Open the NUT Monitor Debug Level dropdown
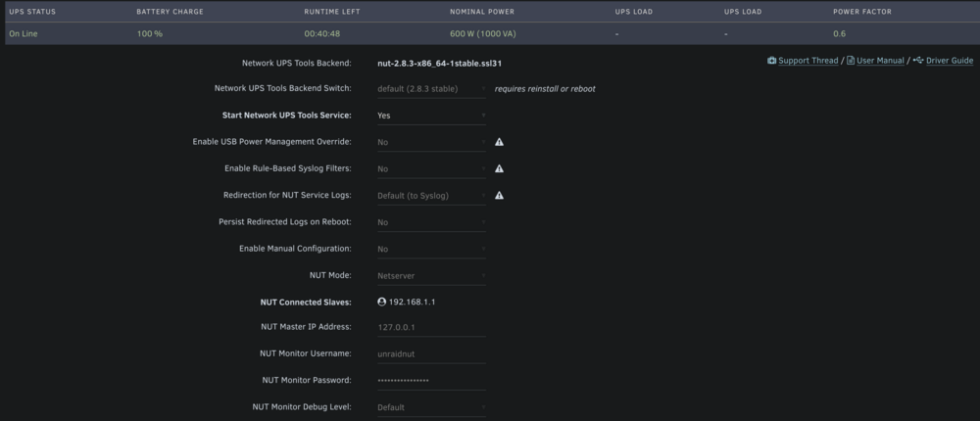Image resolution: width=980 pixels, height=421 pixels. click(x=431, y=407)
